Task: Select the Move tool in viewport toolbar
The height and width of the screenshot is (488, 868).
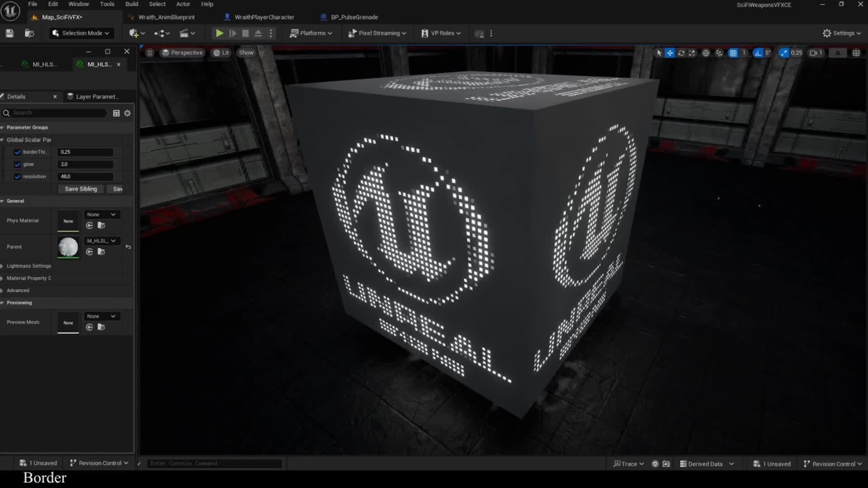Action: [x=670, y=53]
